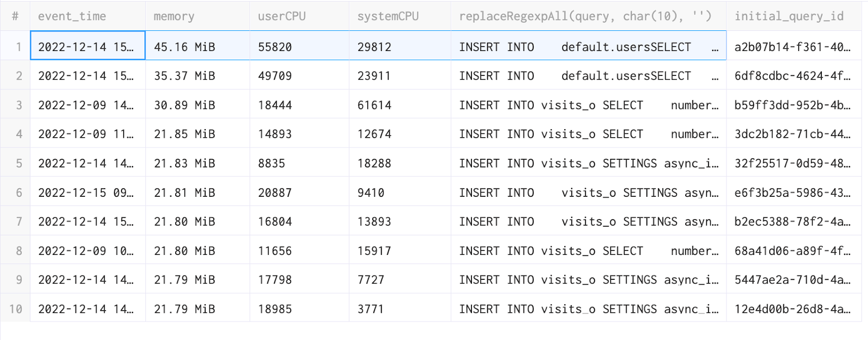Select the event_time cell in row 1
Screen dimensions: 868x340
pos(87,47)
